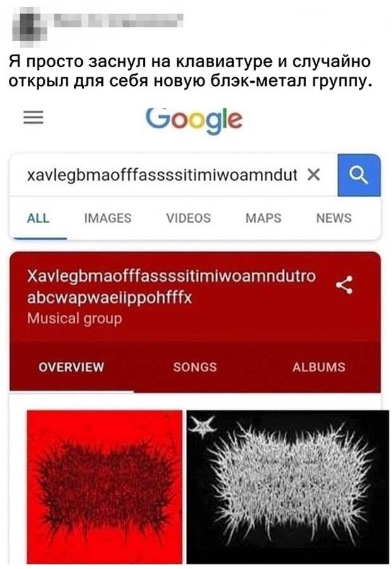Image resolution: width=392 pixels, height=569 pixels.
Task: Open the ALBUMS tab
Action: 319,367
